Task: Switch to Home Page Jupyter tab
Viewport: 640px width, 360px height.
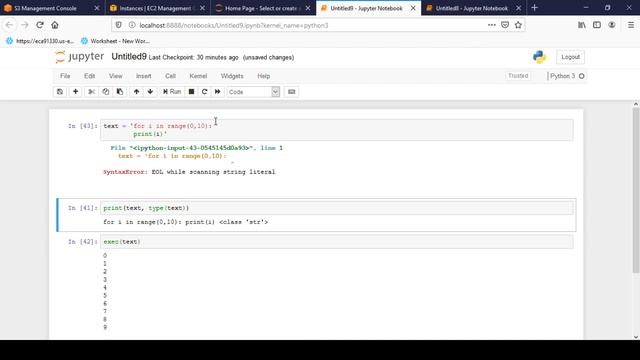Action: [263, 8]
